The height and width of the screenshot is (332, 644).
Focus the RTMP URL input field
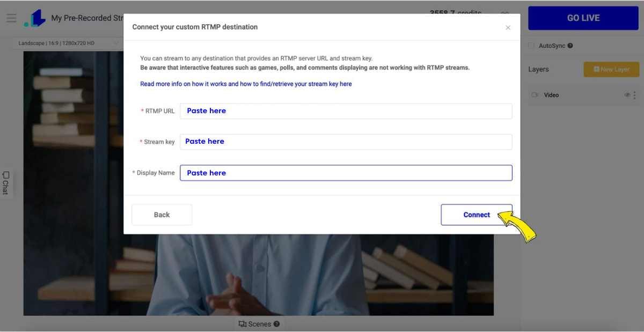pos(346,111)
